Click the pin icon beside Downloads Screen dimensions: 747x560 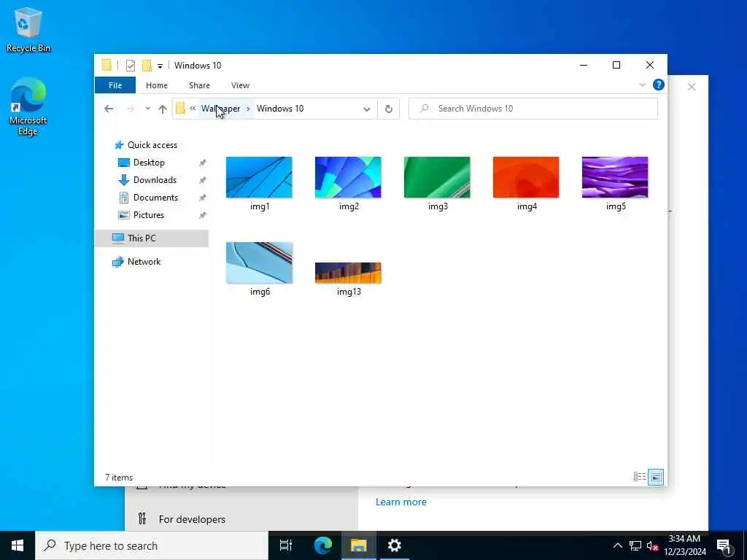click(203, 181)
